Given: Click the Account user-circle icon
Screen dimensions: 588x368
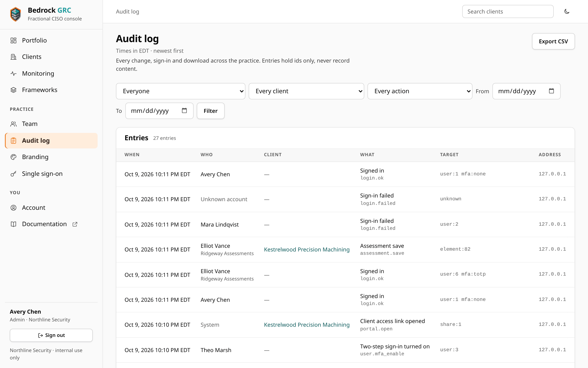Looking at the screenshot, I should point(13,208).
